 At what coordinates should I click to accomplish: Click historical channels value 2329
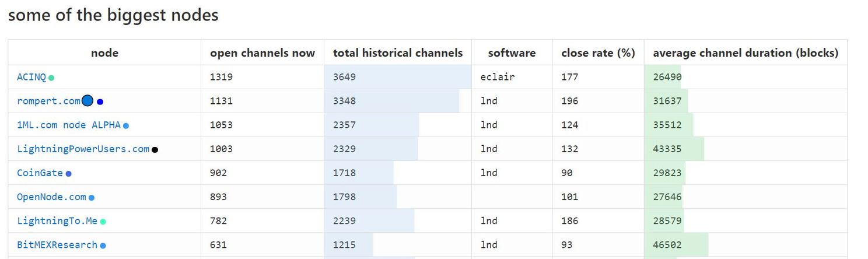pos(344,149)
